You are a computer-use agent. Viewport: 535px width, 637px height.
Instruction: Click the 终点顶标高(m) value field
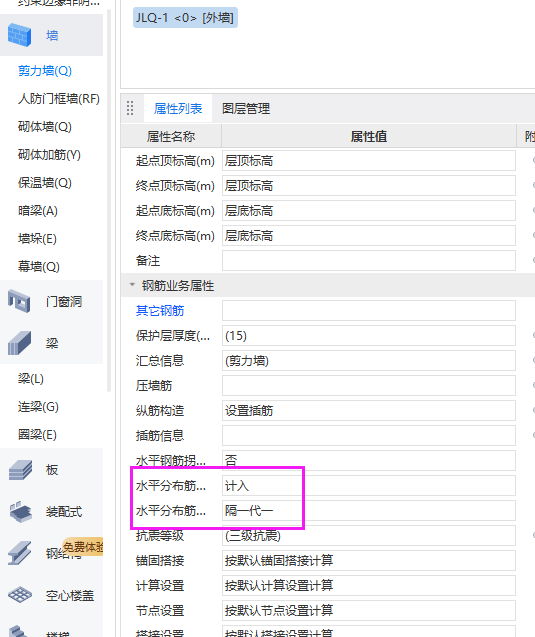[x=369, y=186]
